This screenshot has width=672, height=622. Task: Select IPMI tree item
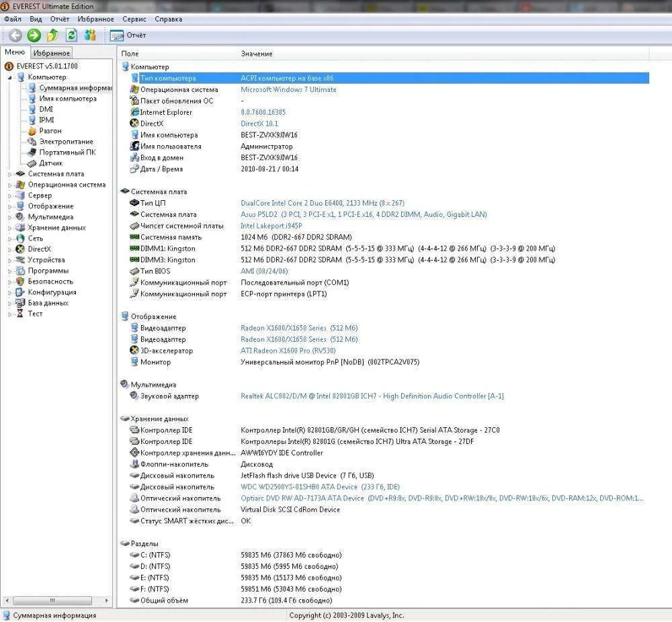[x=46, y=120]
